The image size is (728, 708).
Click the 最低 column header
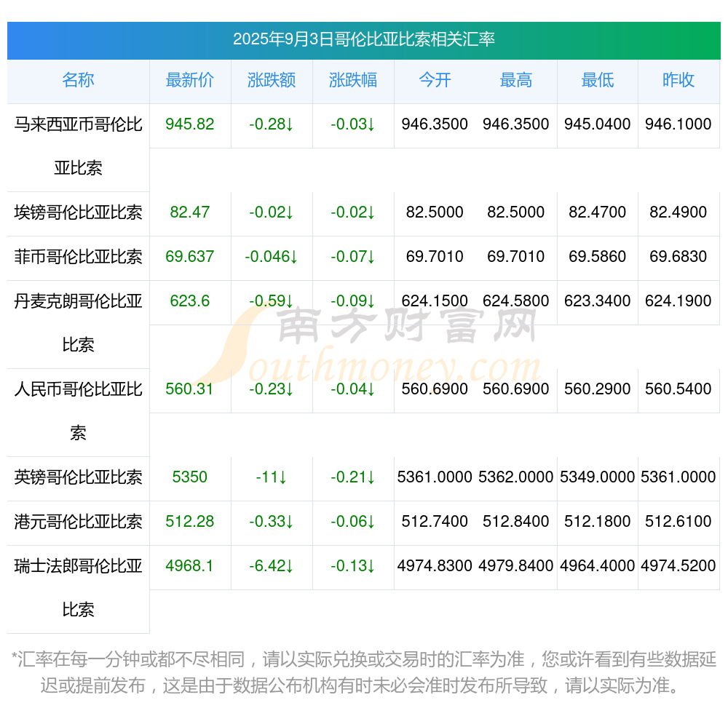point(598,80)
